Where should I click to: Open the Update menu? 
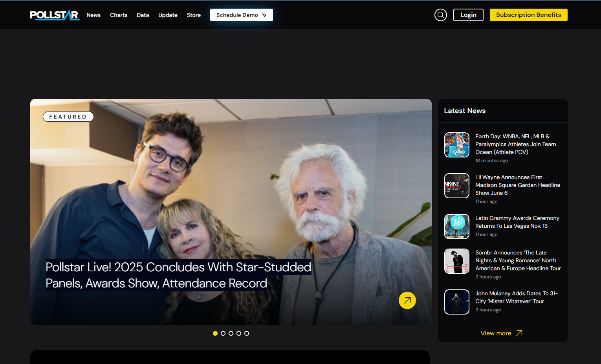(x=168, y=15)
